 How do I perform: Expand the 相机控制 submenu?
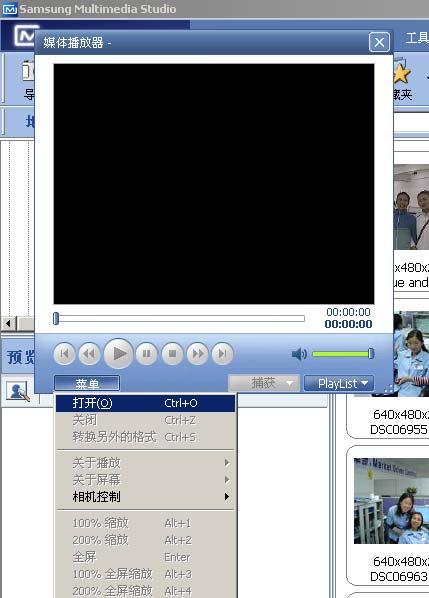point(145,497)
